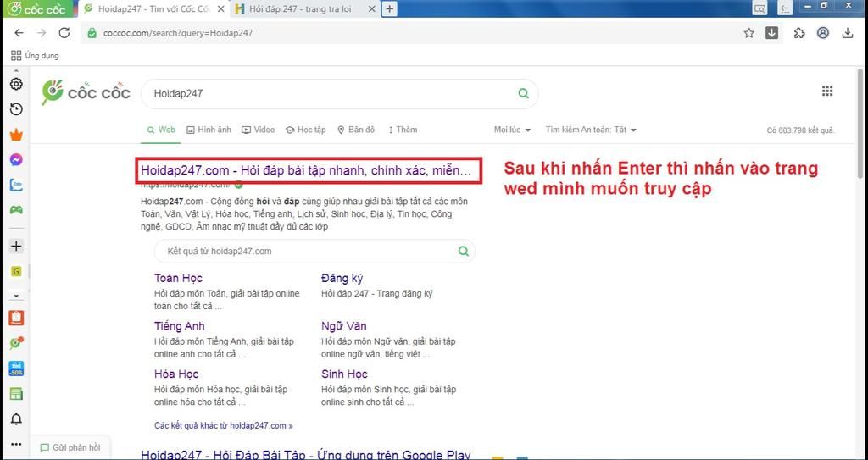The height and width of the screenshot is (460, 868).
Task: Open the Ứng dụng apps bookmark
Action: point(35,55)
